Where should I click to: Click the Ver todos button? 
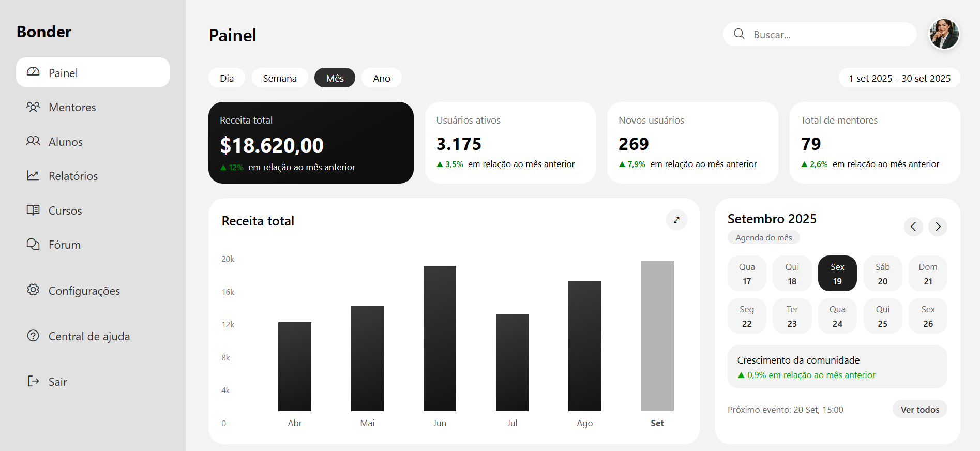pyautogui.click(x=919, y=409)
